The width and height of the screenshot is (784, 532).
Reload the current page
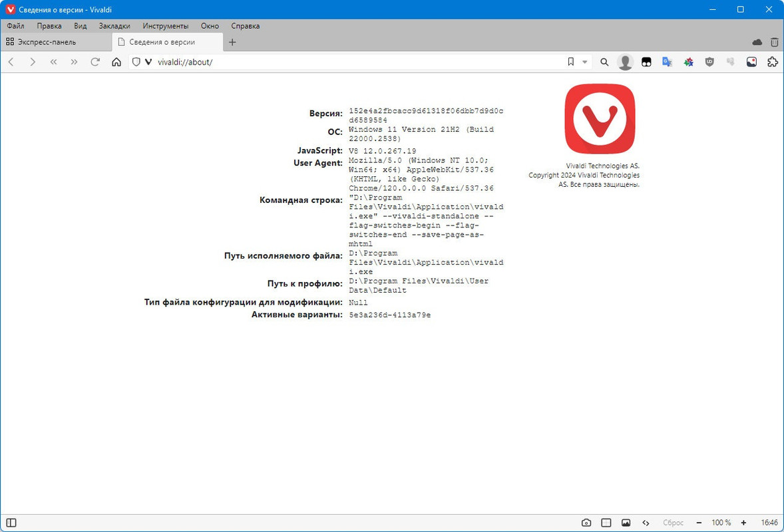click(95, 62)
